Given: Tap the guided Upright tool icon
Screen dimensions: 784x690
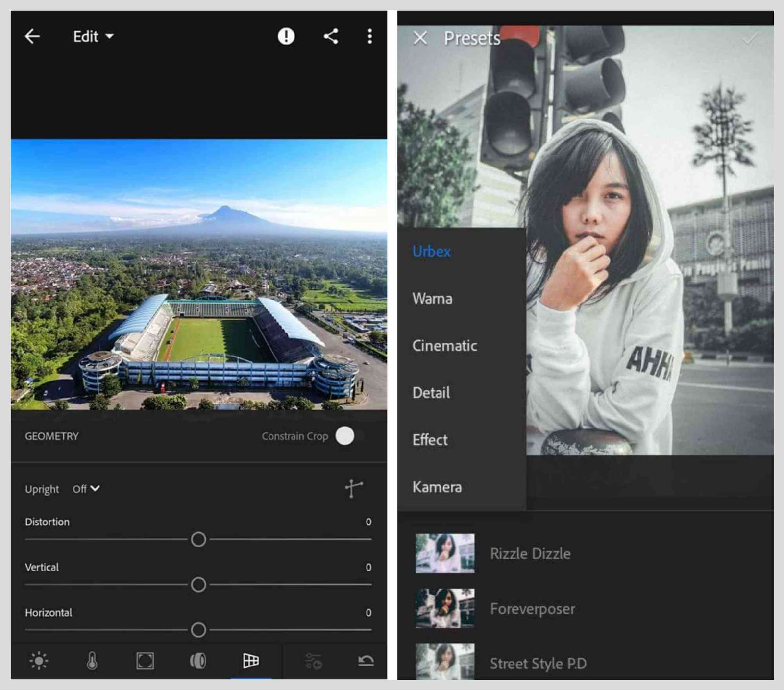Looking at the screenshot, I should click(x=354, y=488).
